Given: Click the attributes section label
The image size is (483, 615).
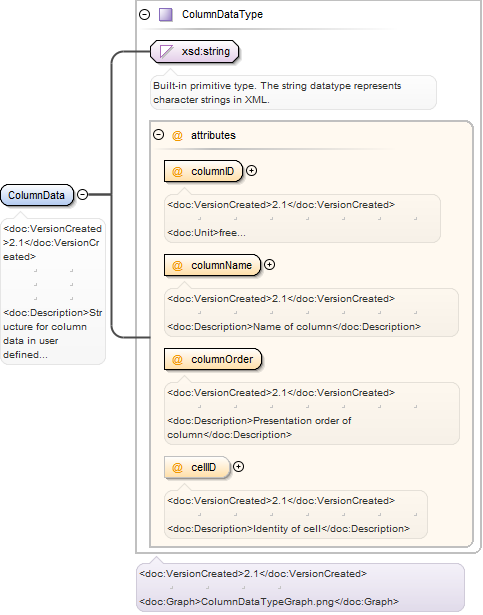Looking at the screenshot, I should (x=213, y=135).
